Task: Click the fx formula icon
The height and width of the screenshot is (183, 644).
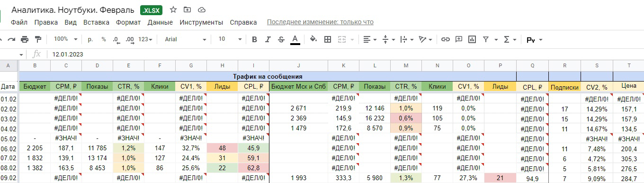Action: click(x=36, y=54)
